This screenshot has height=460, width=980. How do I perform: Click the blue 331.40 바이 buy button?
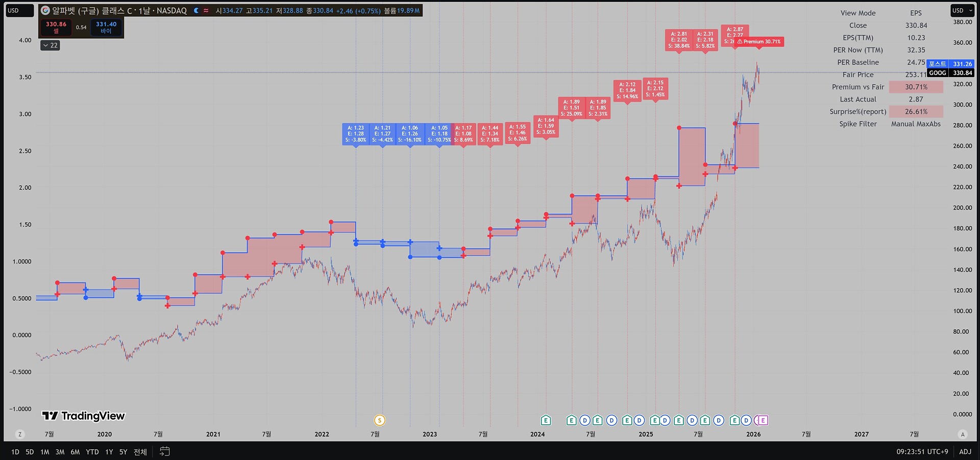tap(106, 28)
